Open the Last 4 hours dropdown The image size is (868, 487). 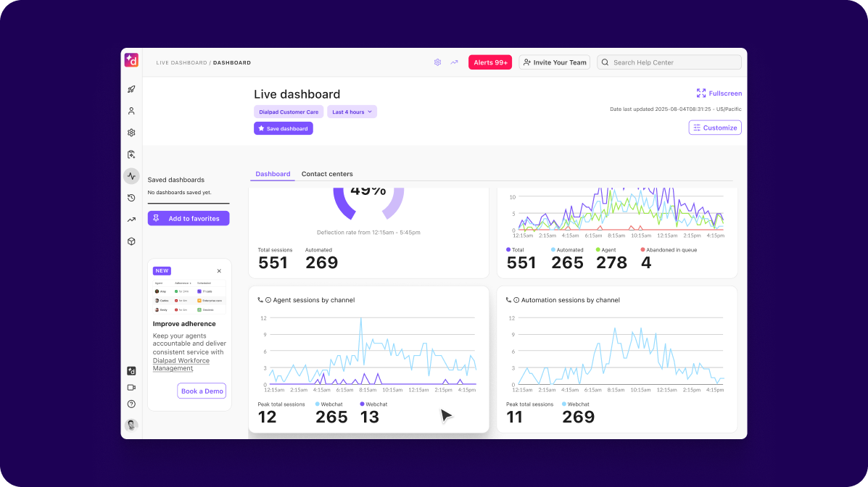coord(352,112)
